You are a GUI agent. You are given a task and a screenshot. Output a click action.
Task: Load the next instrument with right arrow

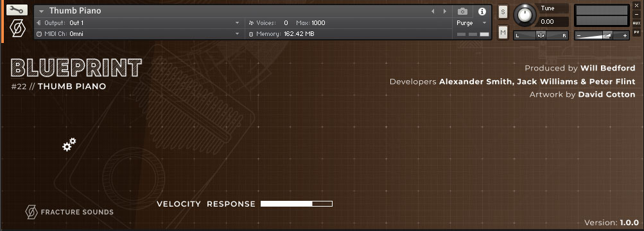coord(445,12)
